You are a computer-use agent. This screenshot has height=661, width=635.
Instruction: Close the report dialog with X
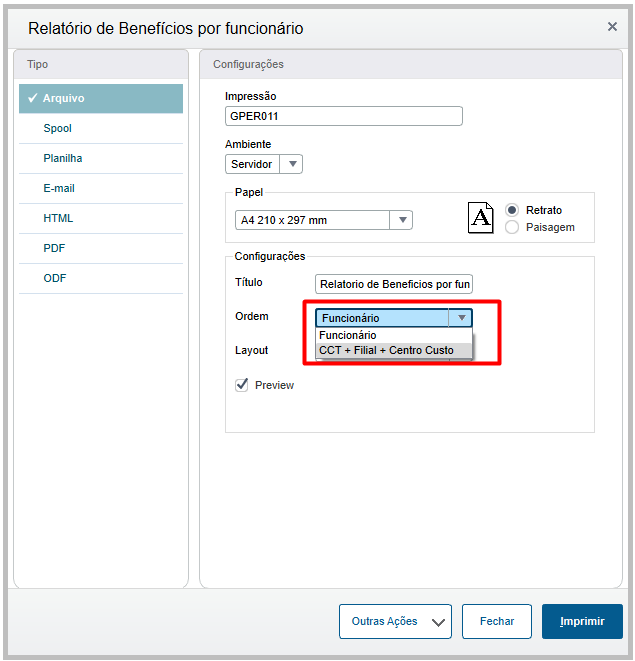click(x=612, y=27)
